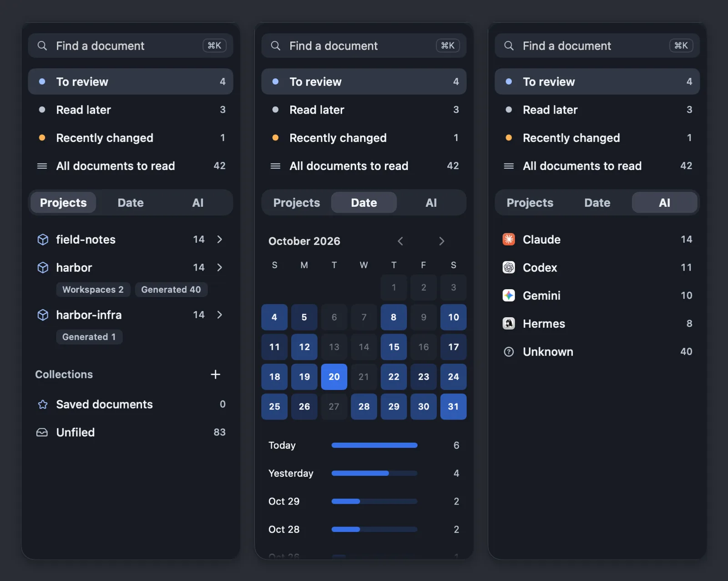
Task: Open Projects tab in right panel
Action: pos(530,202)
